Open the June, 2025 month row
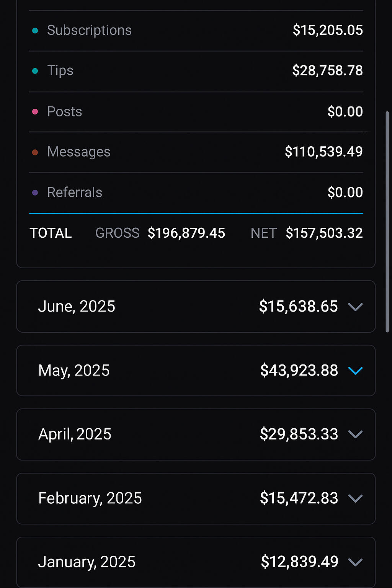The height and width of the screenshot is (588, 392). pos(77,307)
